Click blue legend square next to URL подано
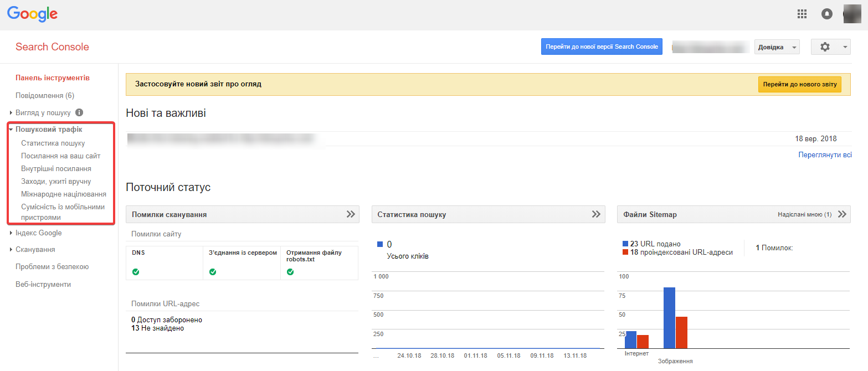 [626, 244]
